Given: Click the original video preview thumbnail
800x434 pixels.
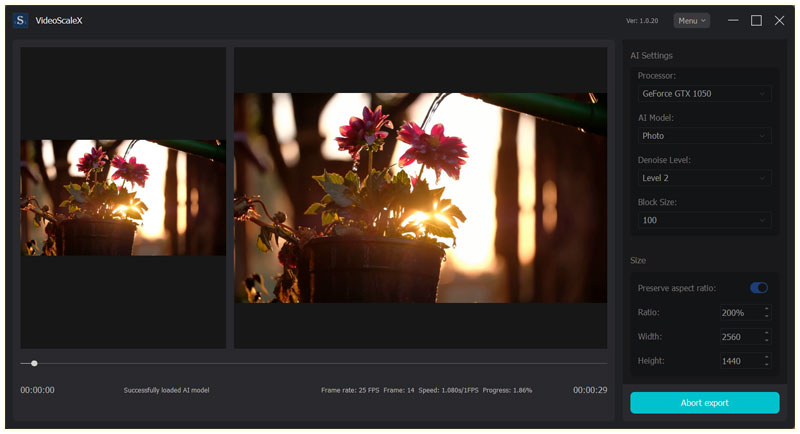Looking at the screenshot, I should pos(123,197).
